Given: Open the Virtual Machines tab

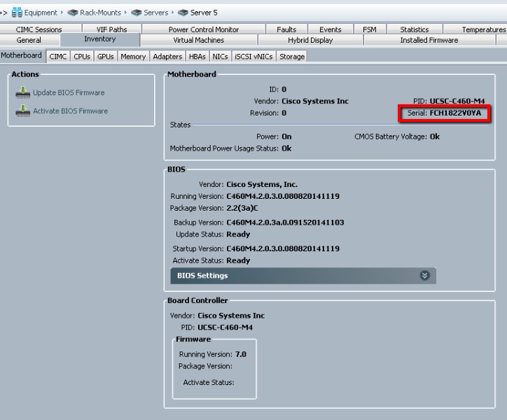Looking at the screenshot, I should [199, 40].
